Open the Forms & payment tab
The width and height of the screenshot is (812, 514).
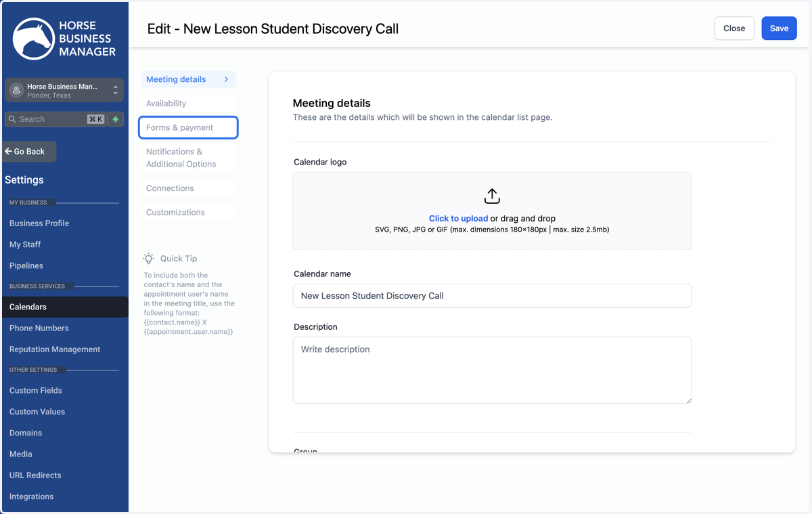click(188, 127)
